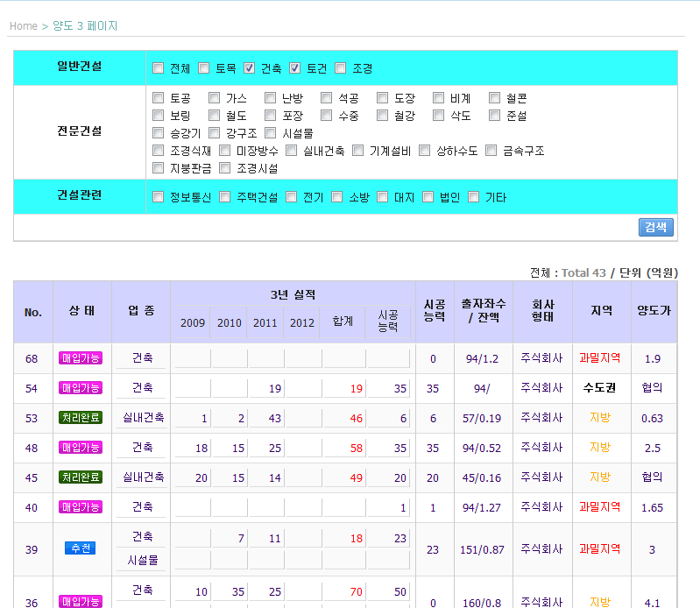
Task: Click the 매입가능 badge in row 48
Action: 81,448
